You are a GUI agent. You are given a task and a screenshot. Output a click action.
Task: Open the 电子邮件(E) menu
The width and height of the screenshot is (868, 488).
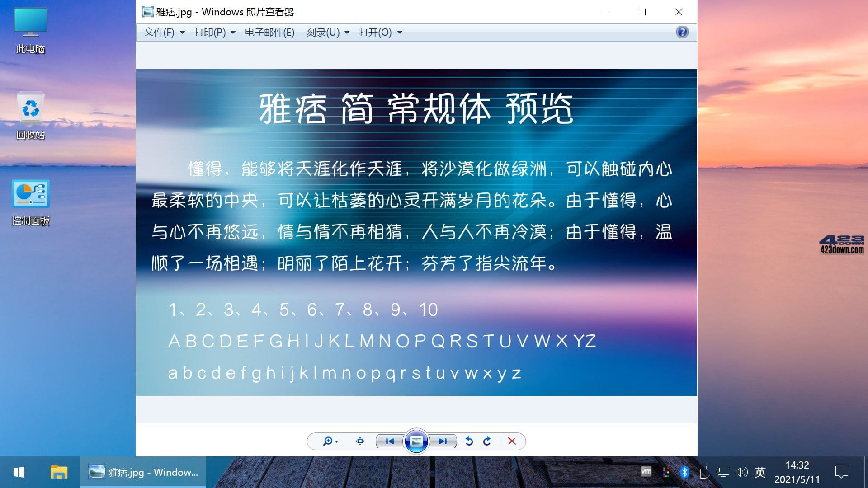tap(269, 32)
